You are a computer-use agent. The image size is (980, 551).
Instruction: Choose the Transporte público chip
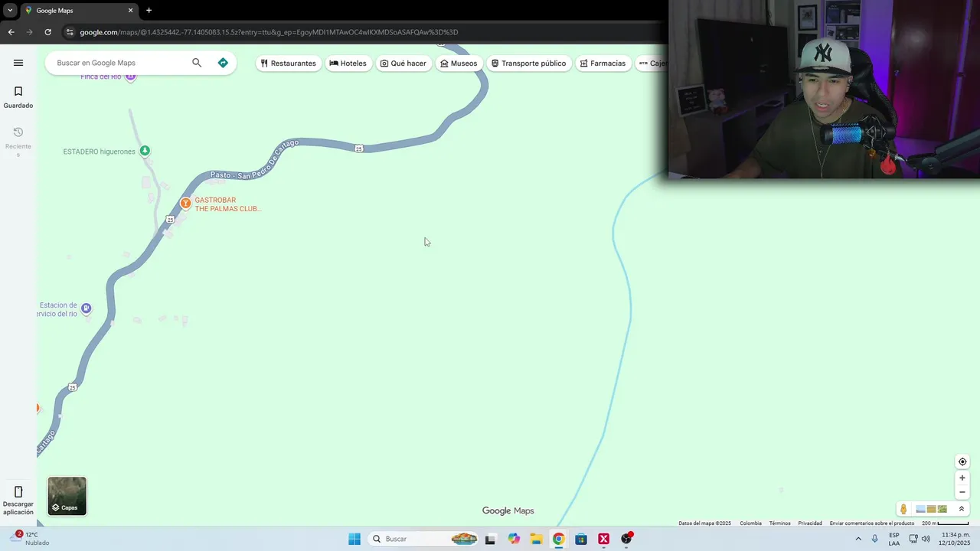click(529, 64)
